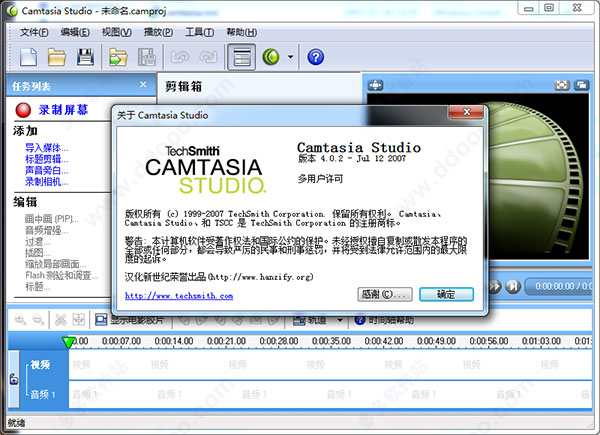Click 过渡... entry
The width and height of the screenshot is (600, 435).
[x=38, y=242]
